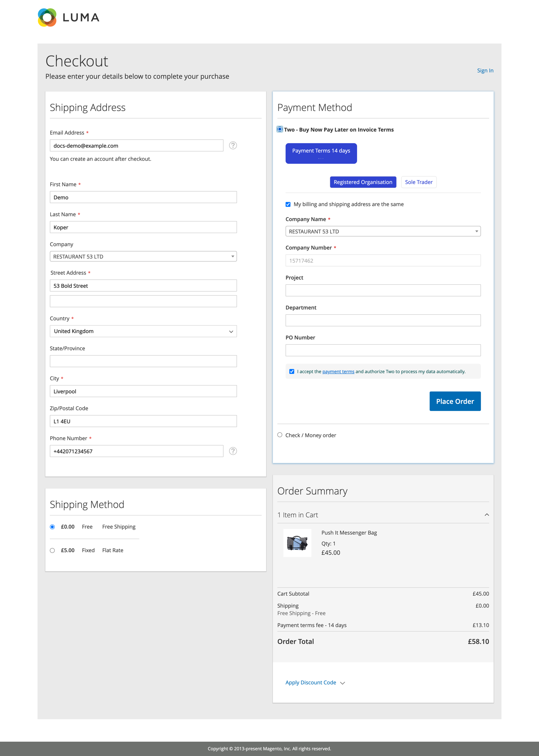The height and width of the screenshot is (756, 539).
Task: Select Check / Money order payment
Action: point(280,435)
